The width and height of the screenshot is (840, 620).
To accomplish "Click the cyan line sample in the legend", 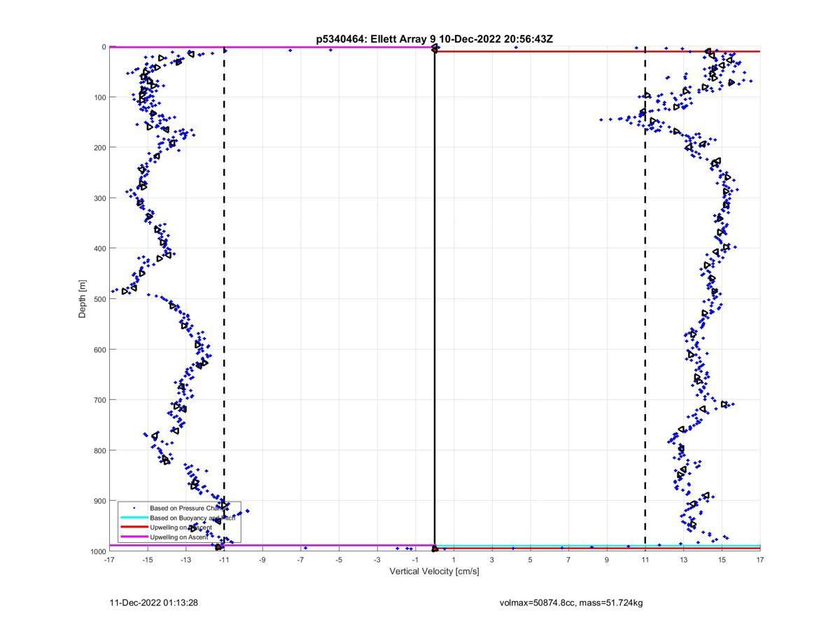I will pyautogui.click(x=134, y=517).
